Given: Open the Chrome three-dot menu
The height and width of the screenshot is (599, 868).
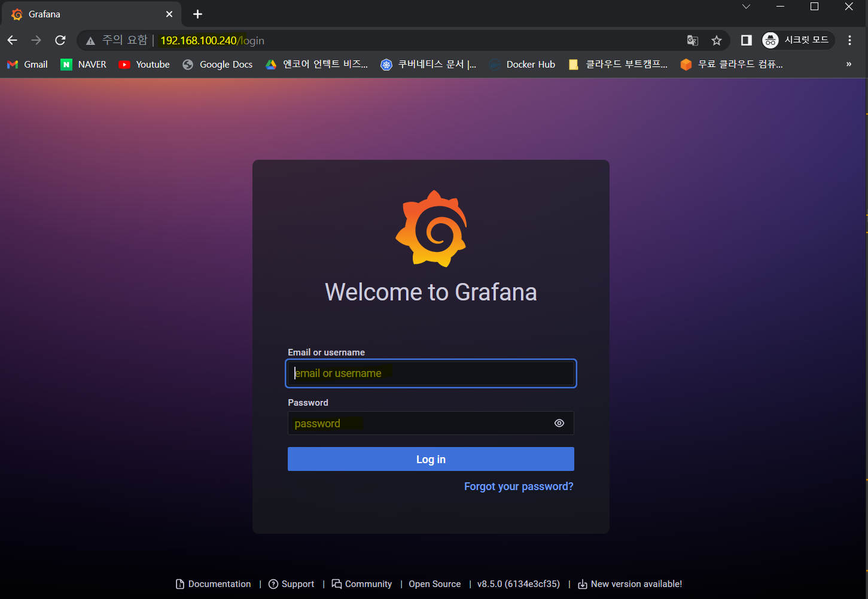Looking at the screenshot, I should [x=849, y=40].
